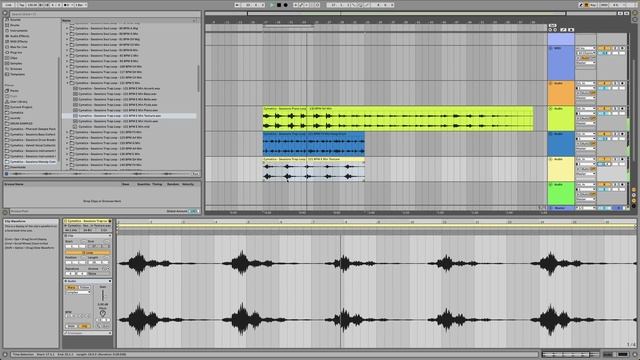Toggle the MIDI Arrangement Overdub button
This screenshot has height=360, width=640.
coord(296,5)
